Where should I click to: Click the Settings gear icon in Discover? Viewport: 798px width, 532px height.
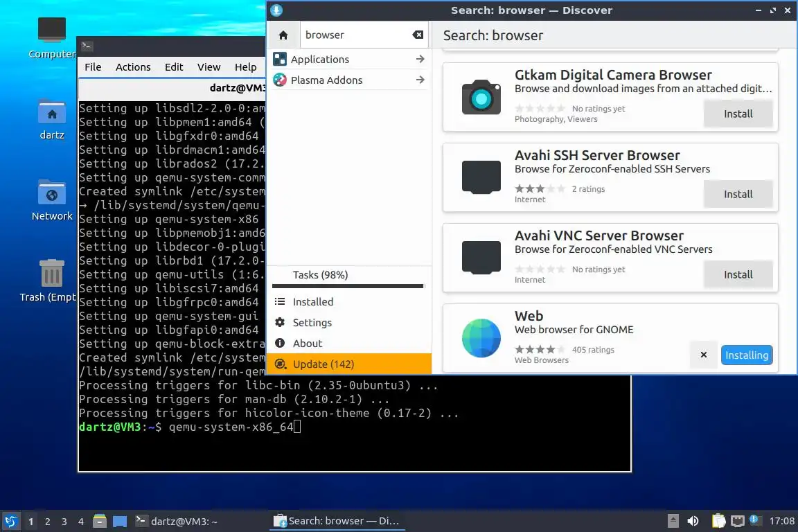(x=280, y=322)
